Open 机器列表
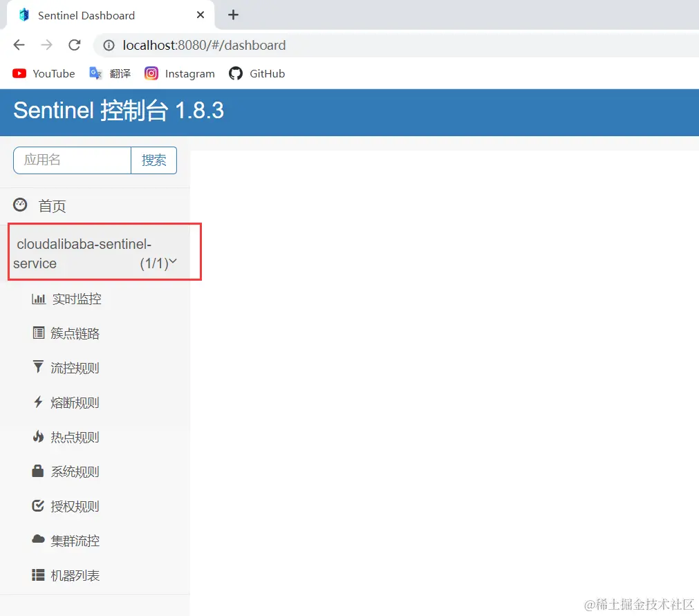 click(x=75, y=576)
